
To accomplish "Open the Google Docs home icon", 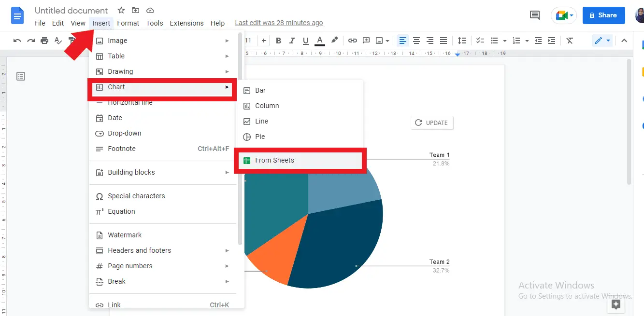I will tap(17, 15).
